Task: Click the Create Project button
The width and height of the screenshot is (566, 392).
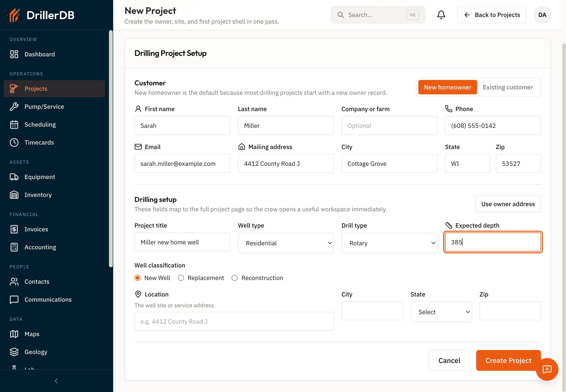Action: click(508, 360)
